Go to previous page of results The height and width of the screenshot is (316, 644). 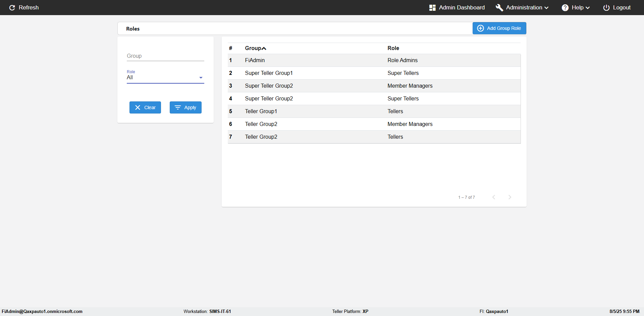point(494,197)
